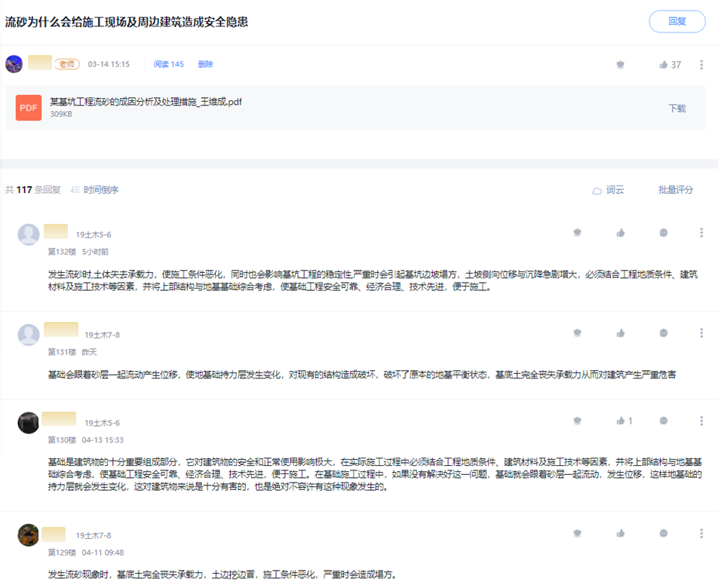The width and height of the screenshot is (718, 588).
Task: Like the main post with 37 likes
Action: click(664, 65)
